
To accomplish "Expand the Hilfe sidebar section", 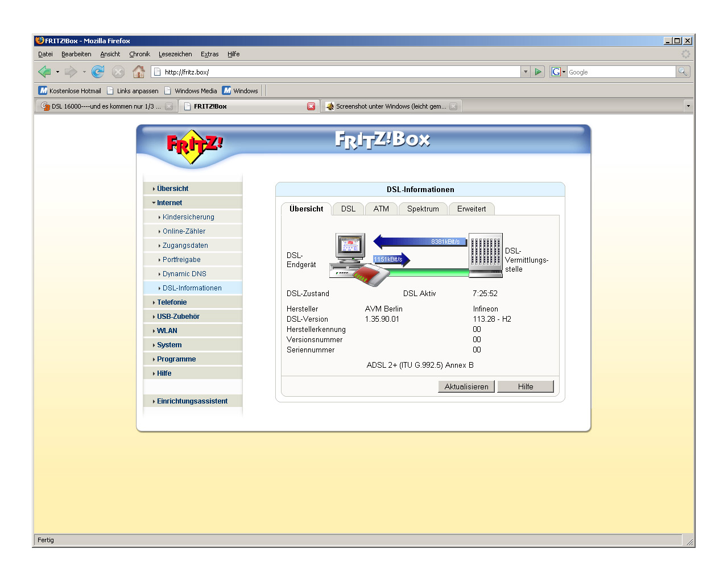I will (x=193, y=373).
